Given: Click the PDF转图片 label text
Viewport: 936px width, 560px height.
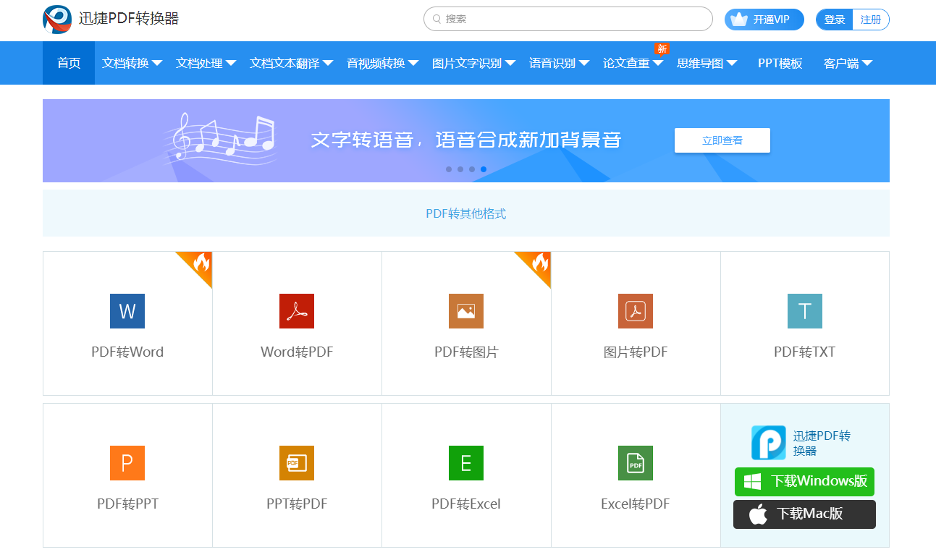Looking at the screenshot, I should 466,352.
